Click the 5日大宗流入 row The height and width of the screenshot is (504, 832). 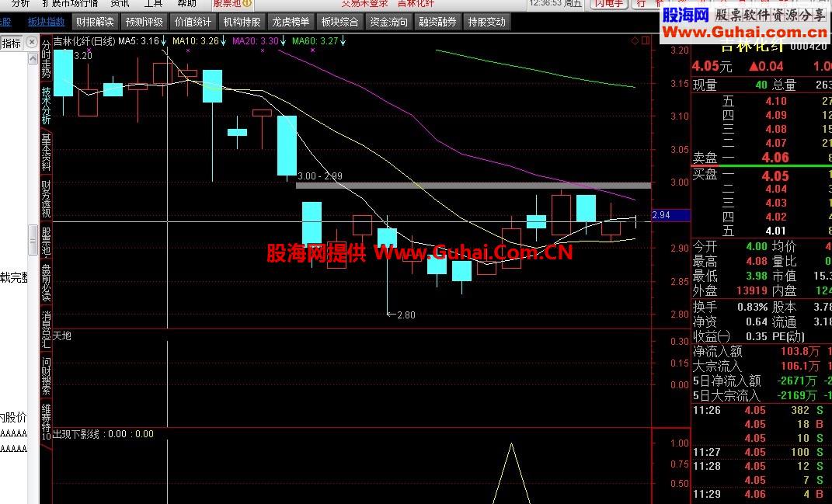pos(762,396)
